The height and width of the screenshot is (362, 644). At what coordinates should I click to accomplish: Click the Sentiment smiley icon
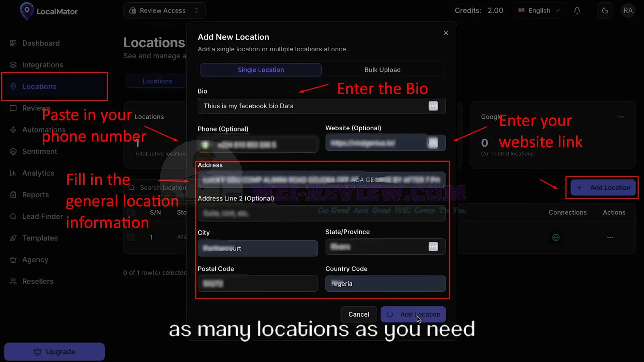[13, 152]
